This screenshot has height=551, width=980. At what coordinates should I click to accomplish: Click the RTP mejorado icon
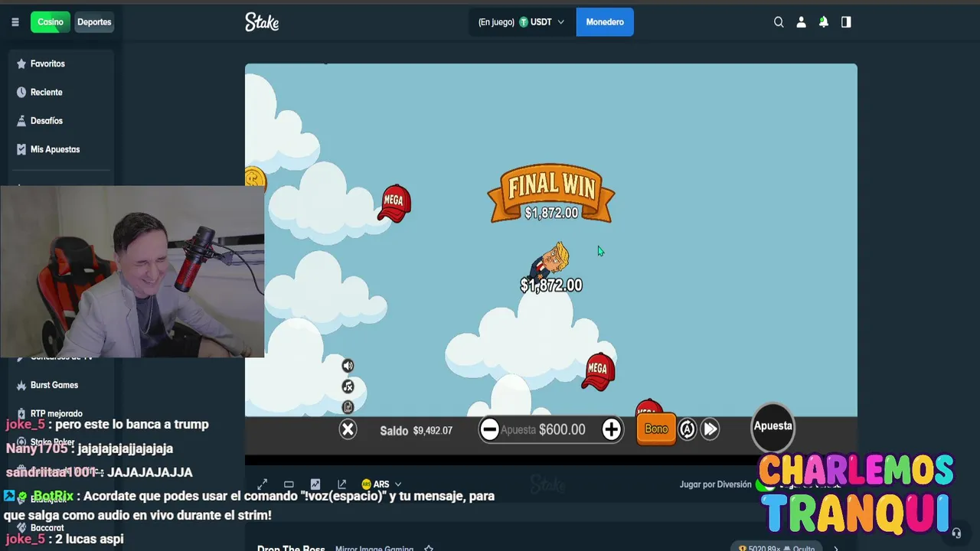coord(21,413)
